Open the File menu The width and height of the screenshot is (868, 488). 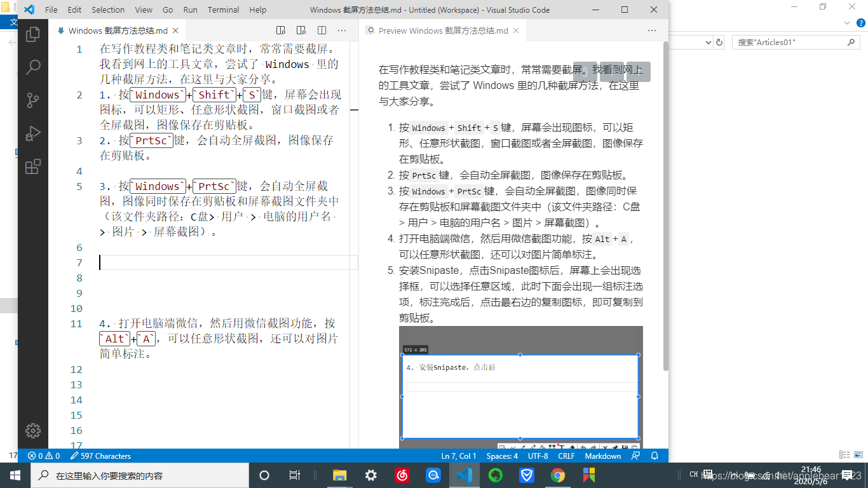tap(51, 10)
